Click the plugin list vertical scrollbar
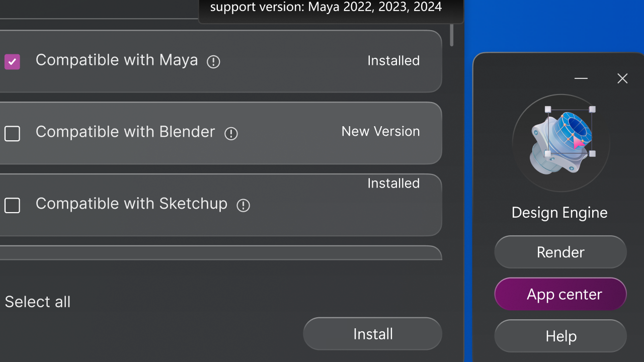Image resolution: width=644 pixels, height=362 pixels. coord(452,35)
